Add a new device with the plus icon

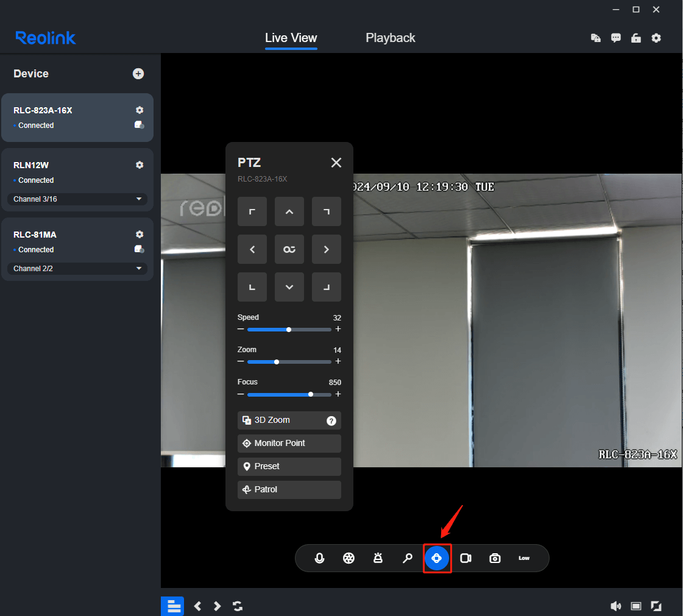point(138,74)
